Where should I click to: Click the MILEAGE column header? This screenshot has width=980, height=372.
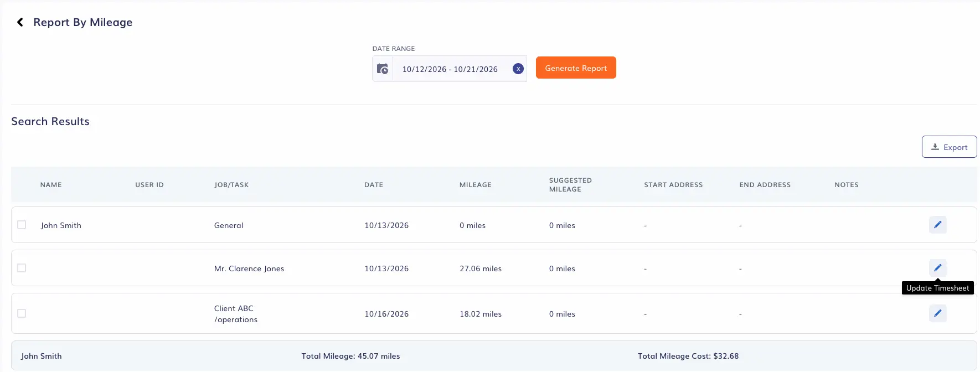476,185
